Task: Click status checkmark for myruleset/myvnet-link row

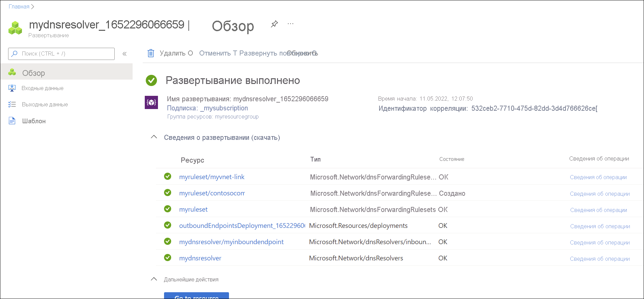Action: click(x=167, y=176)
